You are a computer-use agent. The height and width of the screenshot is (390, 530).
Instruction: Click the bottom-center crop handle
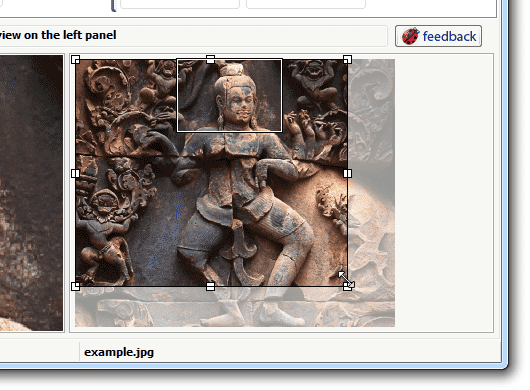point(210,287)
